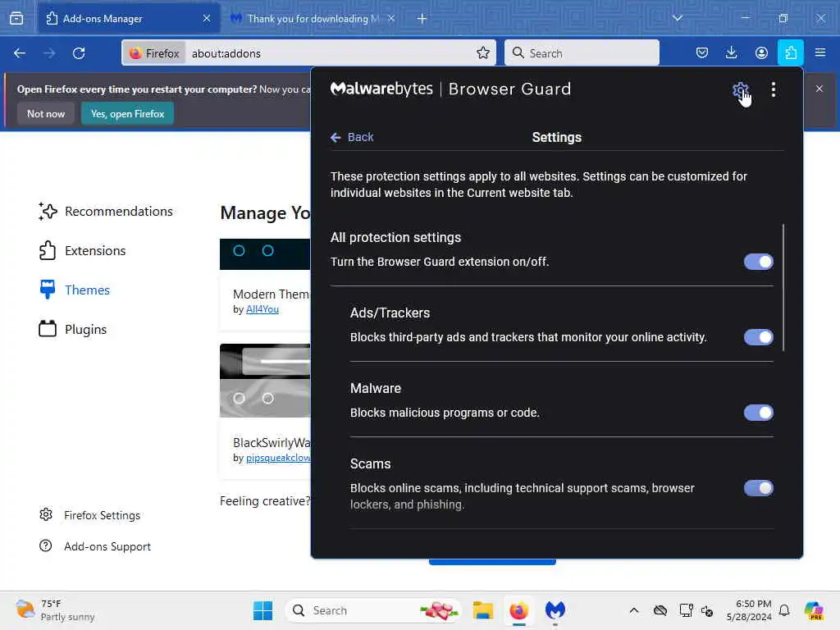Go back one page in Firefox
The image size is (840, 630).
(20, 53)
